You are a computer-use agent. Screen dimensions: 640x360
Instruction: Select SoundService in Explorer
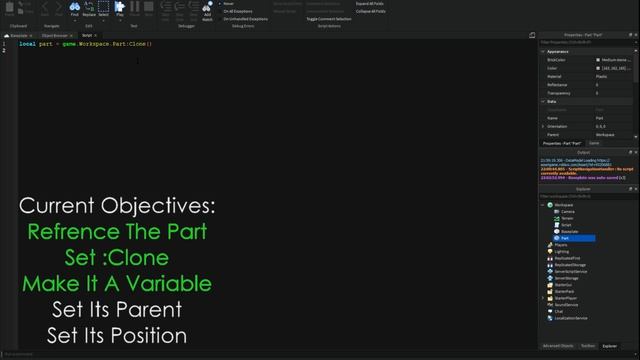[x=563, y=304]
